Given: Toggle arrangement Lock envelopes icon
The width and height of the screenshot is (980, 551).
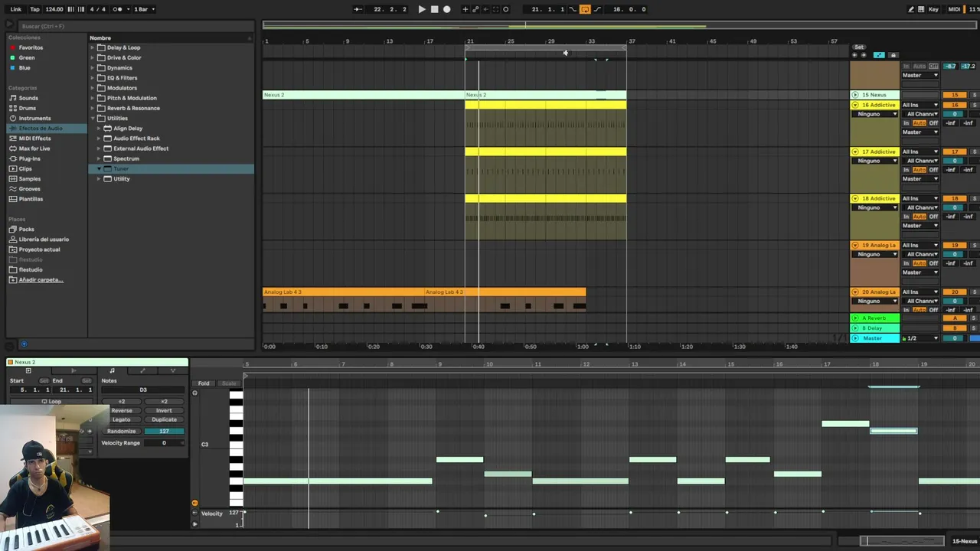Looking at the screenshot, I should (893, 55).
